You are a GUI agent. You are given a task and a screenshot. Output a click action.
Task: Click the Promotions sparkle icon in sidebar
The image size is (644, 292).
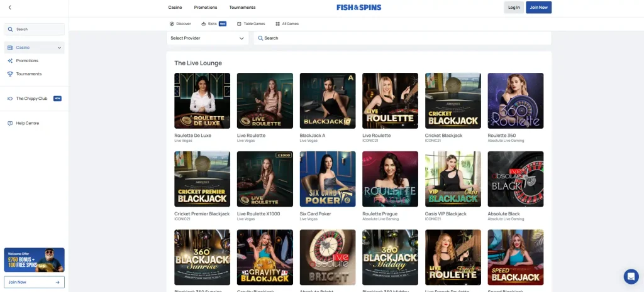click(10, 61)
